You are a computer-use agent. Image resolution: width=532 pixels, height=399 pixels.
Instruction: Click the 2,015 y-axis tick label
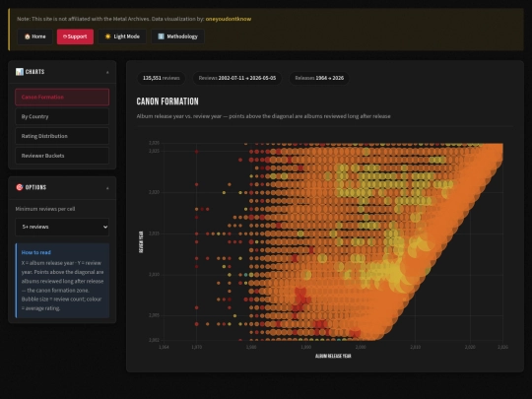(x=154, y=233)
